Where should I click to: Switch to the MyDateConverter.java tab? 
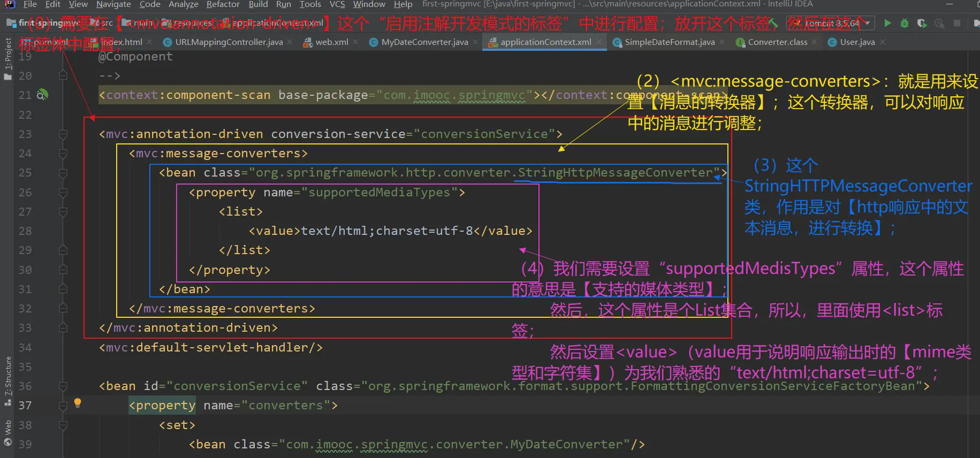click(x=425, y=42)
